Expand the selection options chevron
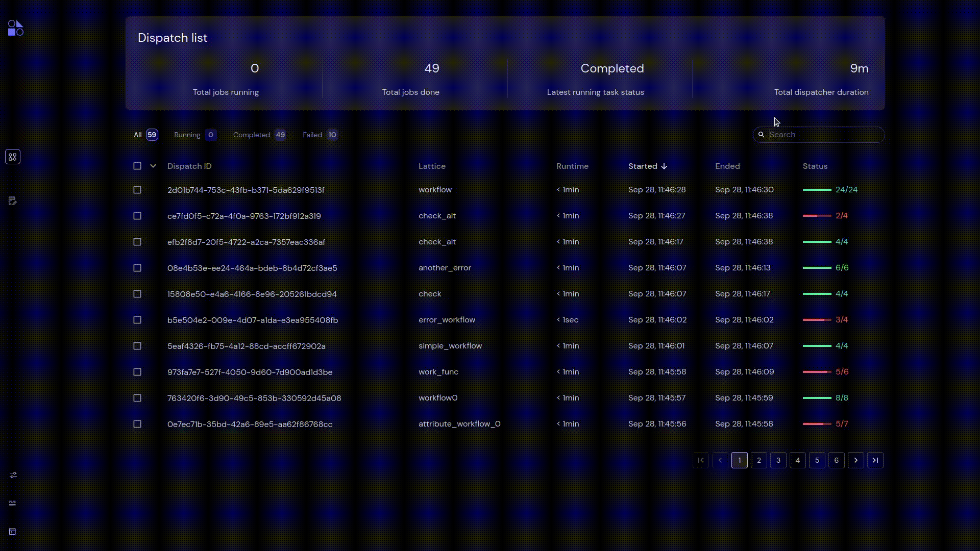This screenshot has height=551, width=980. pos(153,166)
